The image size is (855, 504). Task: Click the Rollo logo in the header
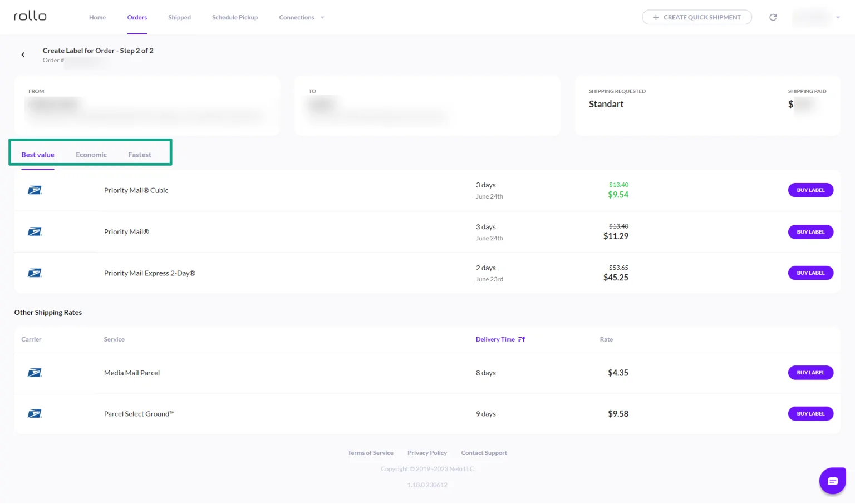click(30, 16)
